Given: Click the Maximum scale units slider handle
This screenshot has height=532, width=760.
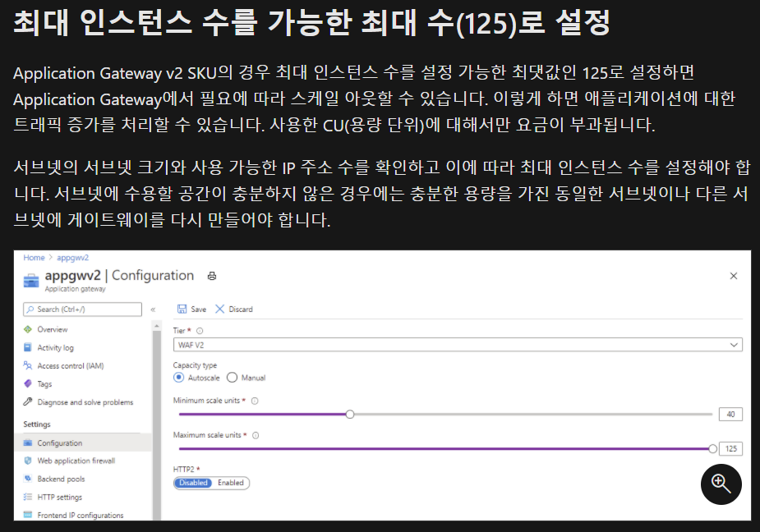Looking at the screenshot, I should tap(712, 448).
